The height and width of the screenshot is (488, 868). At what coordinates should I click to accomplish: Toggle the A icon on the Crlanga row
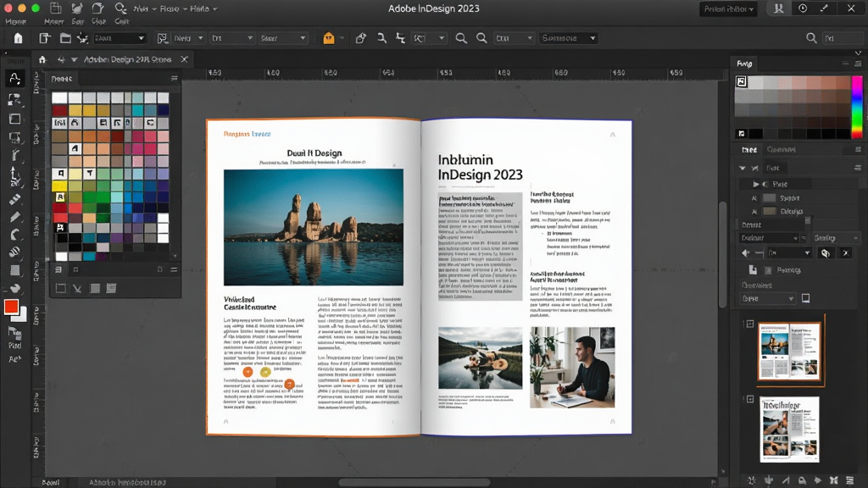(754, 211)
